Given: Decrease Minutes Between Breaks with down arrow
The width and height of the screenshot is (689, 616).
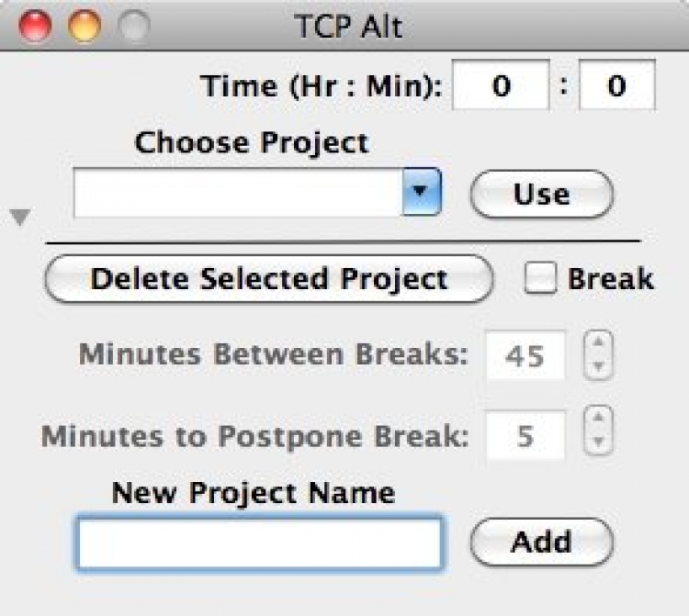Looking at the screenshot, I should (x=598, y=366).
